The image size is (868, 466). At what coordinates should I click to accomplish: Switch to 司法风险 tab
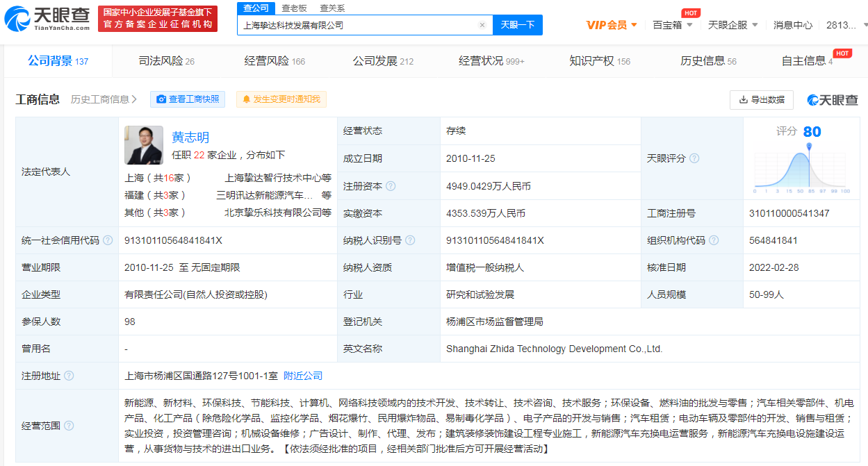pos(167,61)
